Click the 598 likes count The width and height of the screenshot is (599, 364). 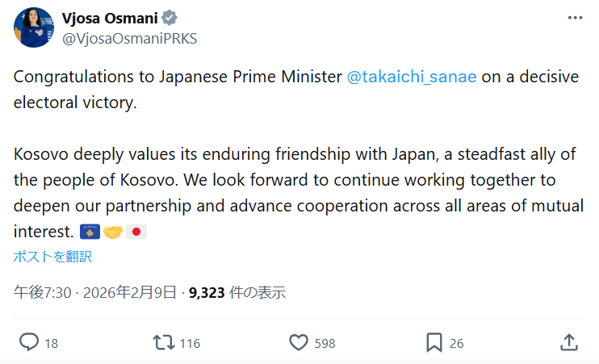click(x=325, y=343)
